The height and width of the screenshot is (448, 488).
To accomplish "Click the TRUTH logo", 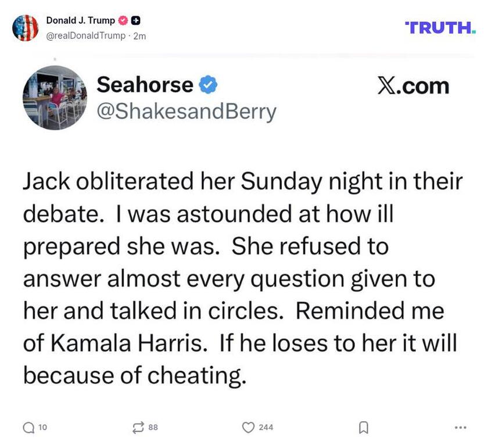I will tap(440, 27).
